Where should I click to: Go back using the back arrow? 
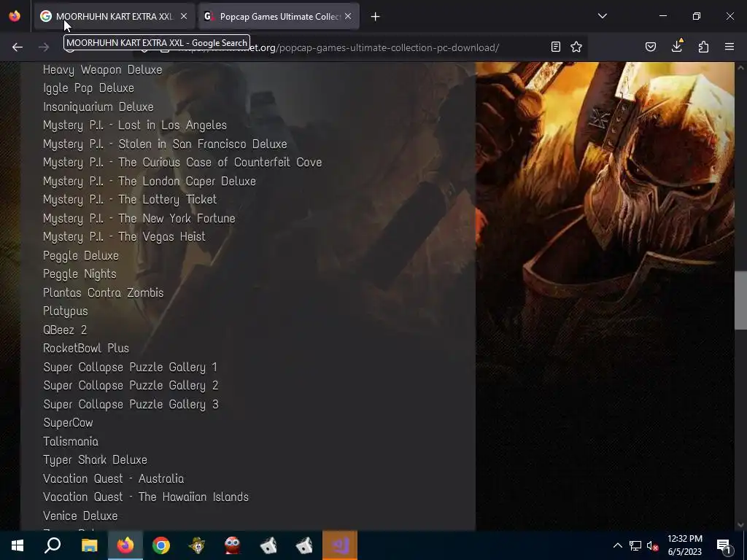click(18, 47)
